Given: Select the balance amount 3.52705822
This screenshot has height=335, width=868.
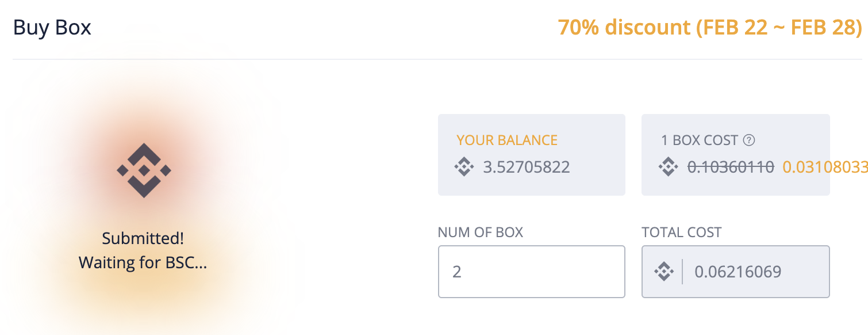Looking at the screenshot, I should point(527,167).
